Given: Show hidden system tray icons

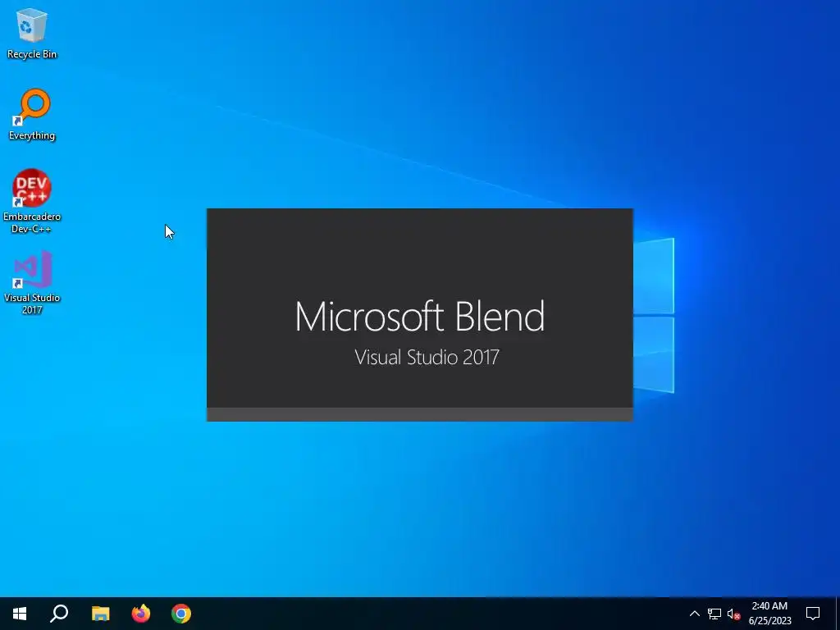Looking at the screenshot, I should pos(694,614).
